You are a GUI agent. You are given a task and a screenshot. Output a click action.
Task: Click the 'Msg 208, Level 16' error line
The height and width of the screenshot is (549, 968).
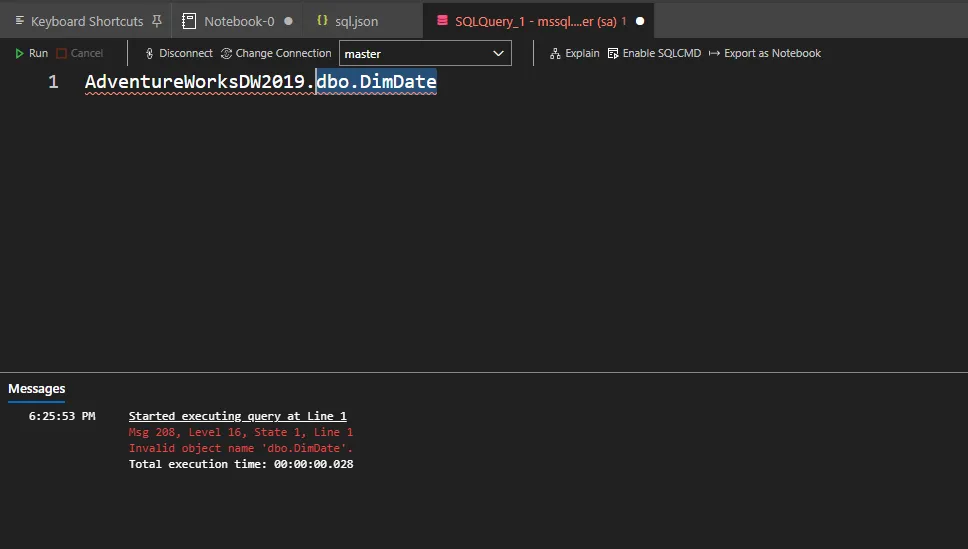tap(241, 432)
